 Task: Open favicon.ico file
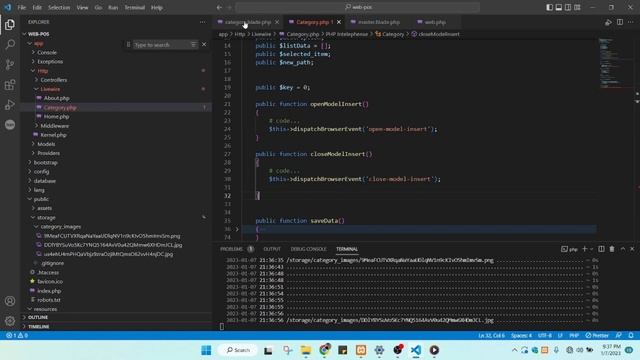point(50,282)
